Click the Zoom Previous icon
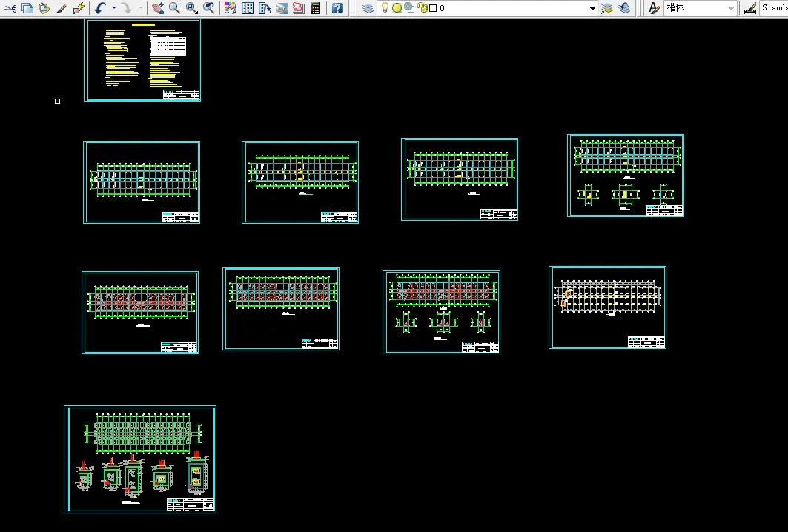This screenshot has height=532, width=788. 210,8
